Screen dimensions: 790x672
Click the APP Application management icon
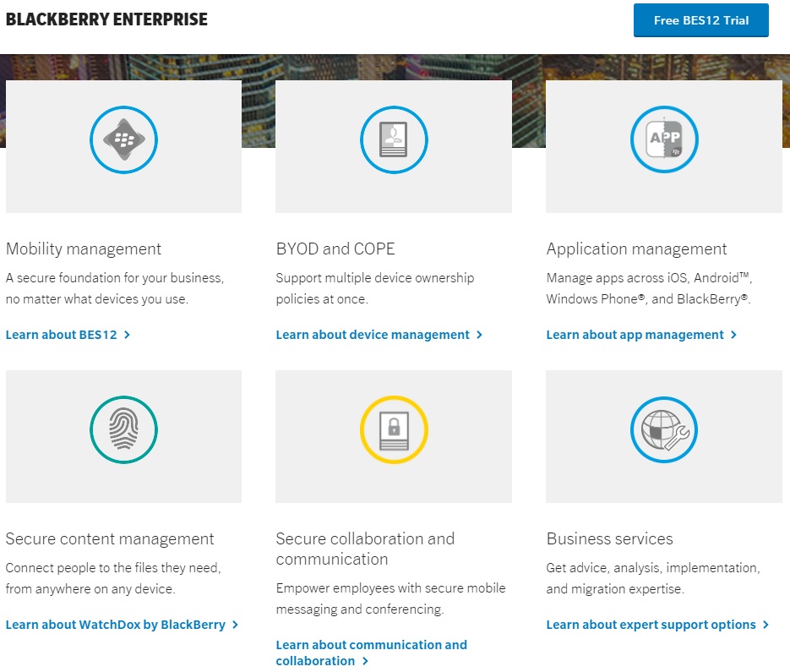664,139
